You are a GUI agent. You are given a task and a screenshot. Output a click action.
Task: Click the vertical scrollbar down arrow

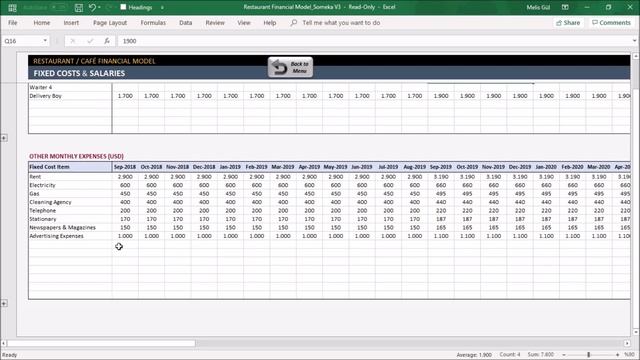click(x=636, y=332)
